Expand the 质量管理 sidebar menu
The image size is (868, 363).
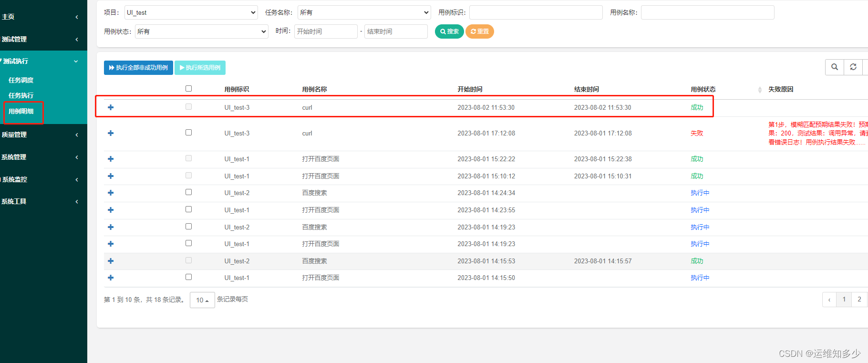click(43, 135)
